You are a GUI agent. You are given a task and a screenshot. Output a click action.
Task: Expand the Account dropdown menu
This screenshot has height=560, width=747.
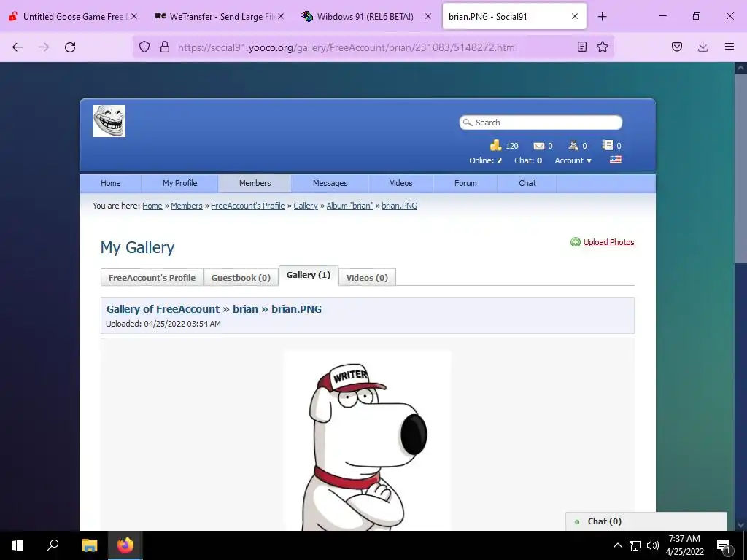[573, 160]
